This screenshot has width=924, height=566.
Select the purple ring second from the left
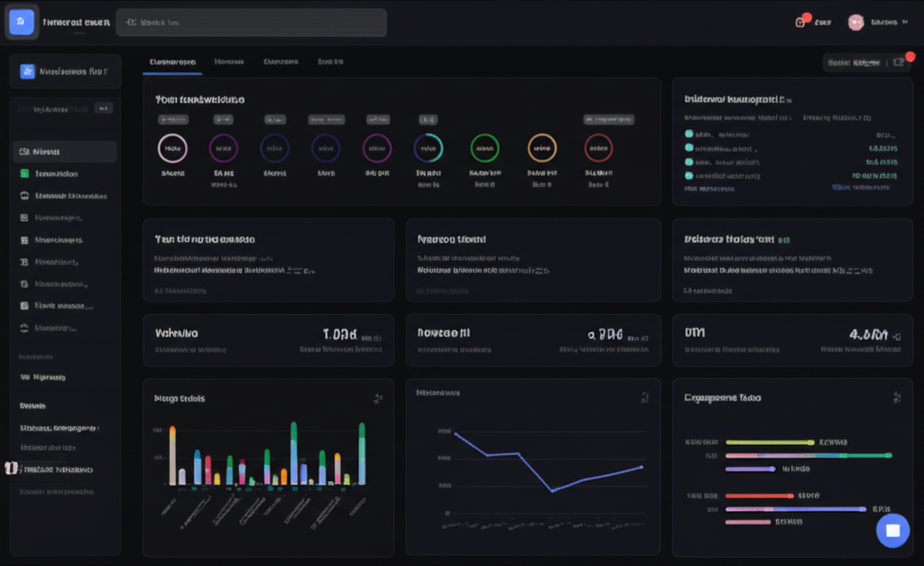coord(224,148)
